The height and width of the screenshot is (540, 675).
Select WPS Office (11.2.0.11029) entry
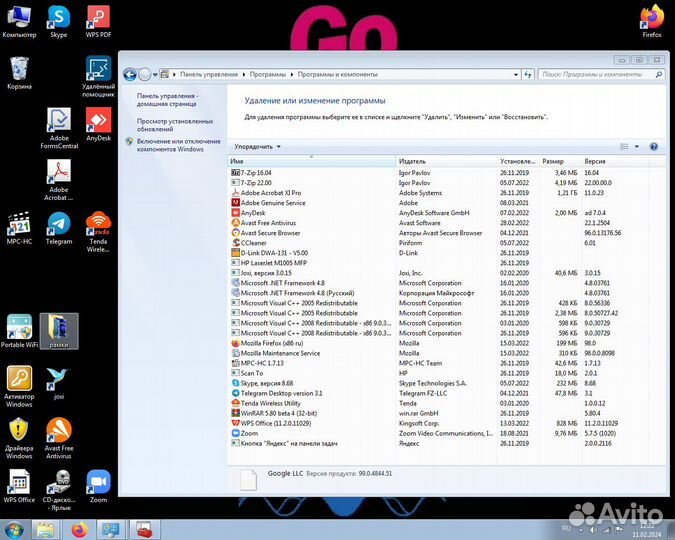[x=440, y=423]
